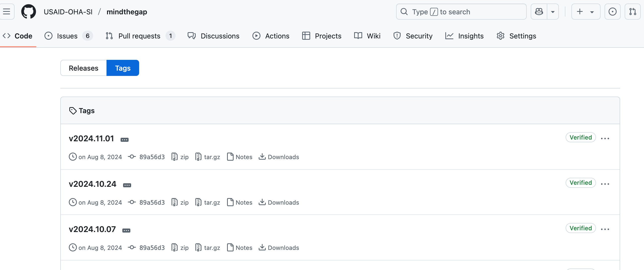Focus the Type / to search field
The width and height of the screenshot is (644, 270).
click(461, 12)
